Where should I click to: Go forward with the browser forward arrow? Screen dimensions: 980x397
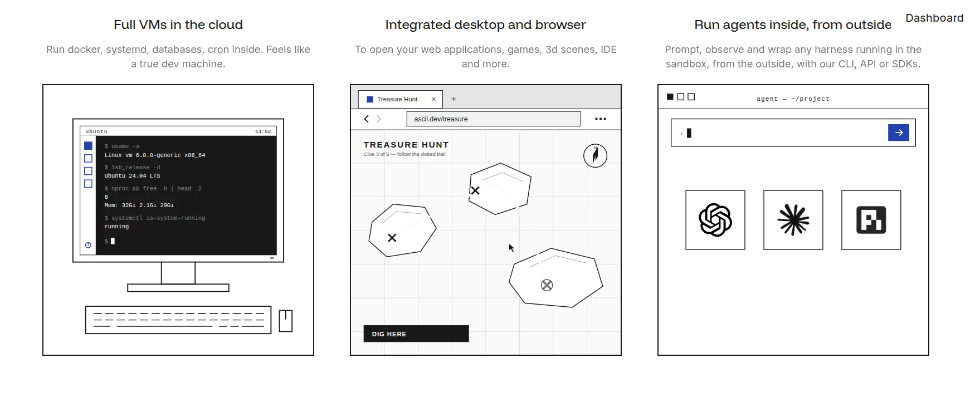coord(379,119)
